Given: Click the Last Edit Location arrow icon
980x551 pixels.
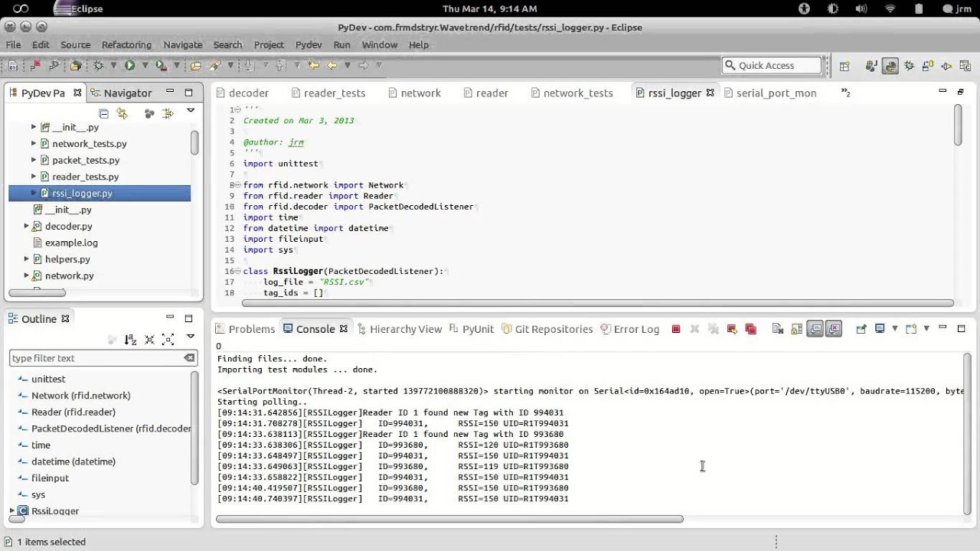Looking at the screenshot, I should coord(313,65).
